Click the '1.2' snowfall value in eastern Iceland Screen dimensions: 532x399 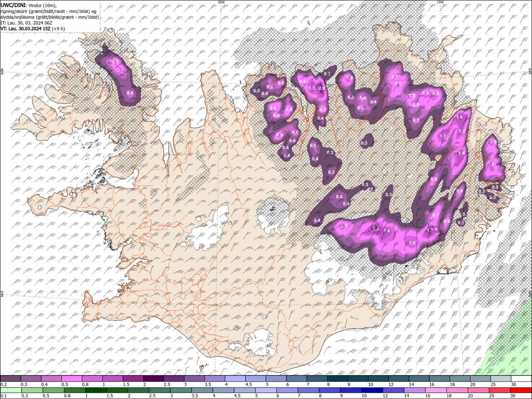click(x=461, y=131)
